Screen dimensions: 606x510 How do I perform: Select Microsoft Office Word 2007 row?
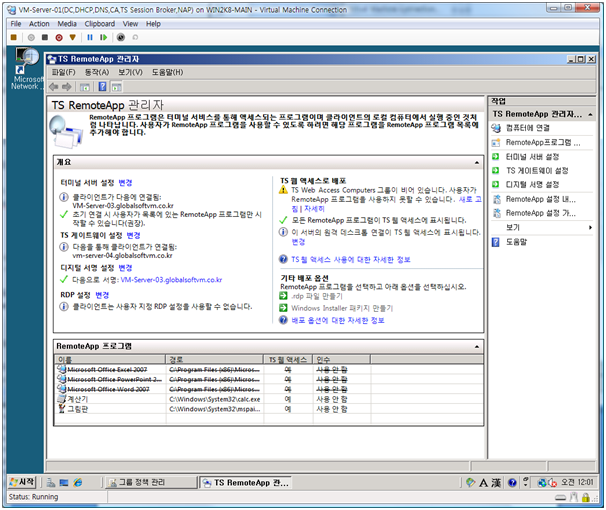click(269, 389)
